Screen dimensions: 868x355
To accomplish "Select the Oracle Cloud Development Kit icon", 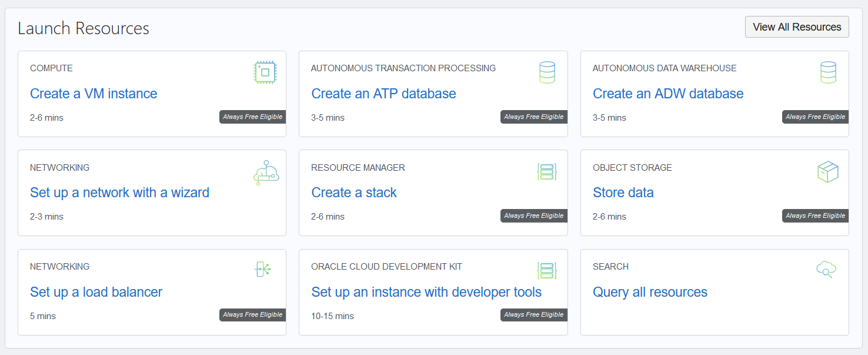I will point(547,270).
